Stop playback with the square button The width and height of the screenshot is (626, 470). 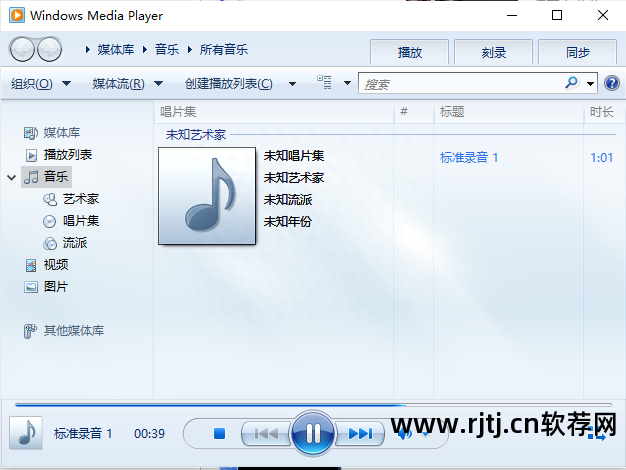tap(219, 433)
